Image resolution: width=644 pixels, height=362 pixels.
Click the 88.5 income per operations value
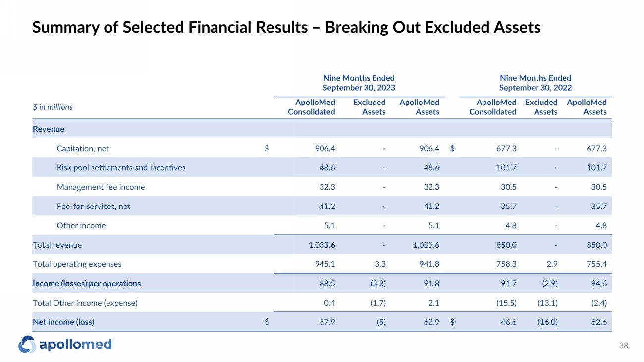coord(327,284)
